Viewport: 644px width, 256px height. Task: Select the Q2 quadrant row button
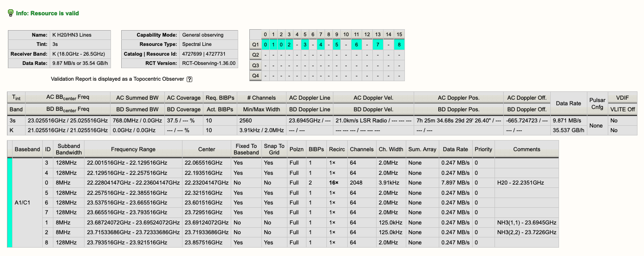coord(255,55)
